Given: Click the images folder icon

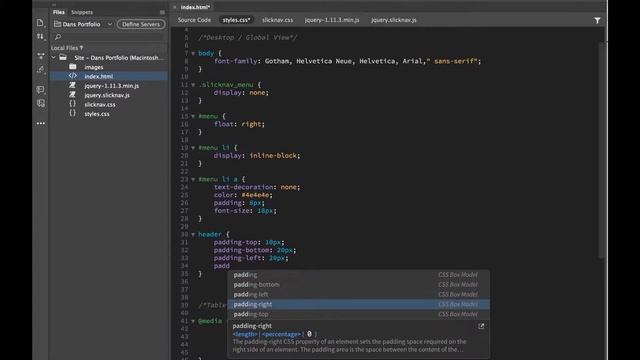Looking at the screenshot, I should [x=73, y=67].
